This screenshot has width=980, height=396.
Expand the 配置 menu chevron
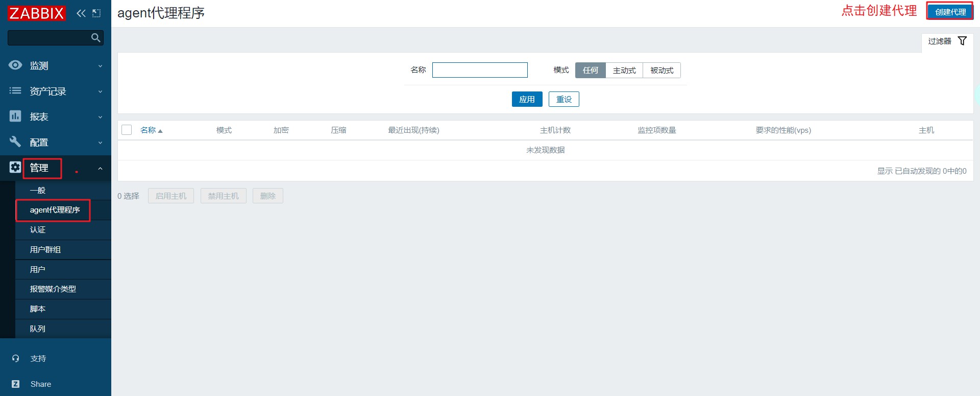point(100,143)
